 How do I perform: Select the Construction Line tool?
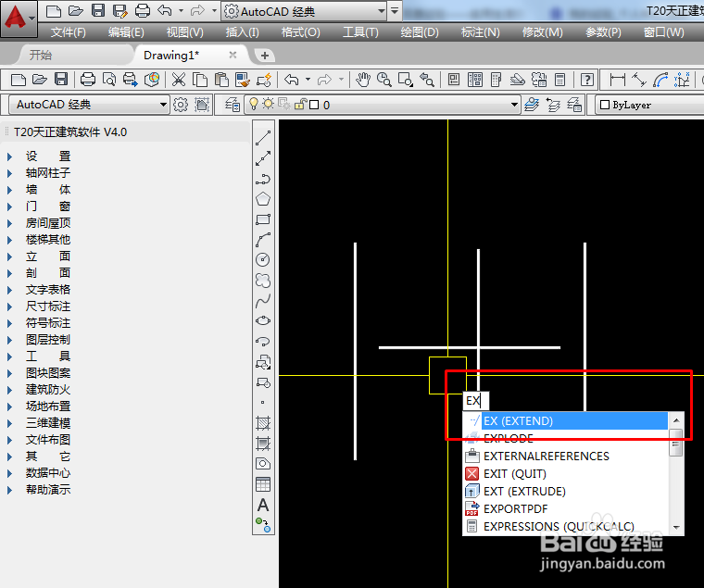pyautogui.click(x=263, y=158)
